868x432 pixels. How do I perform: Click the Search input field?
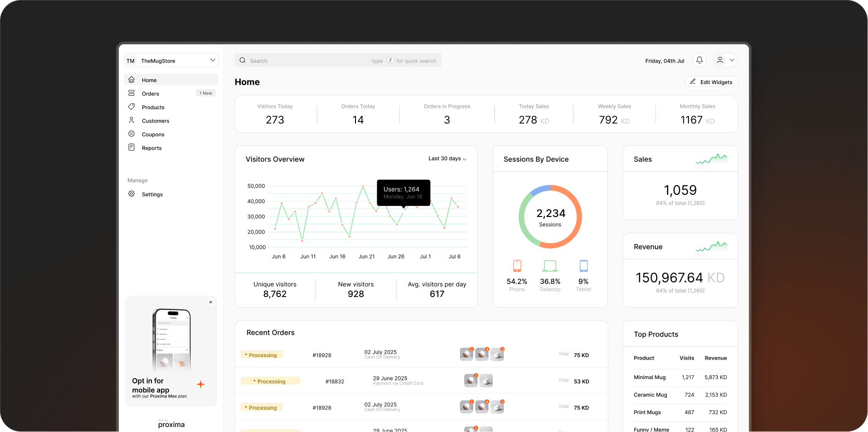click(338, 60)
